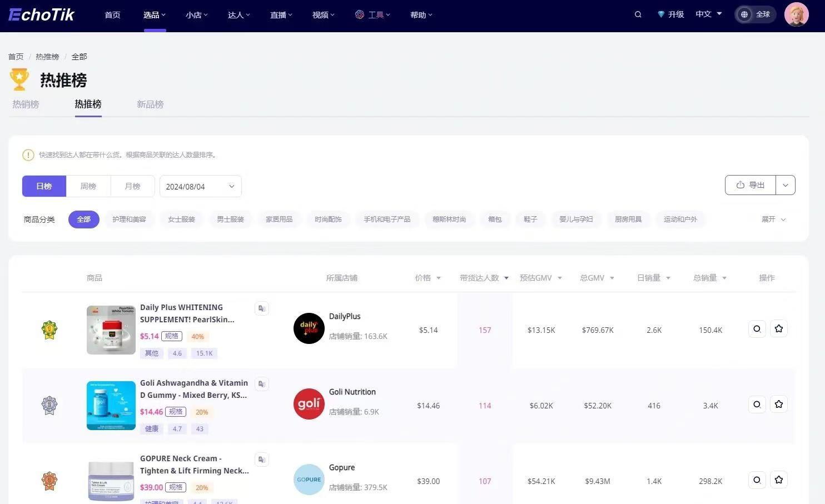This screenshot has height=504, width=825.
Task: Sort by 总销量 column
Action: [x=710, y=278]
